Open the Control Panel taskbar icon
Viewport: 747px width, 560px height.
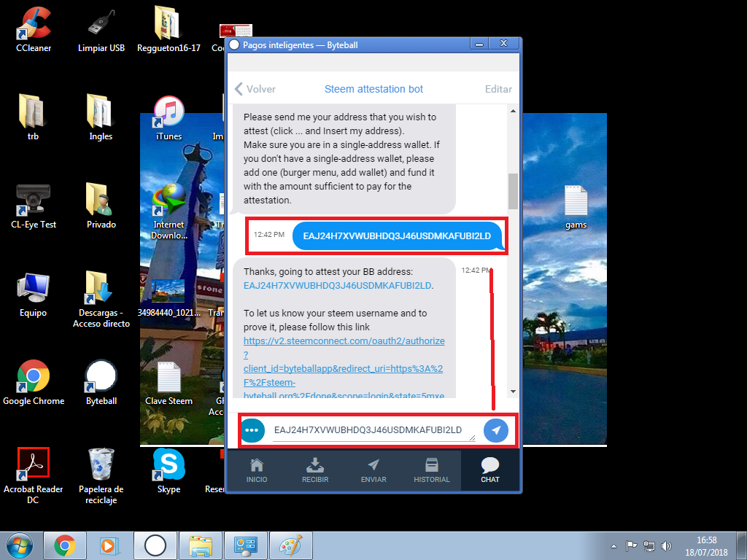click(246, 545)
